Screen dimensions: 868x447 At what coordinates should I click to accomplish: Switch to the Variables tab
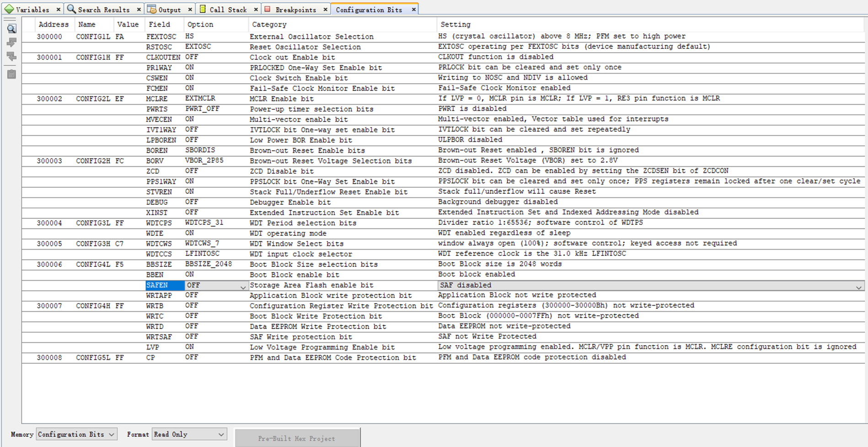(x=32, y=9)
